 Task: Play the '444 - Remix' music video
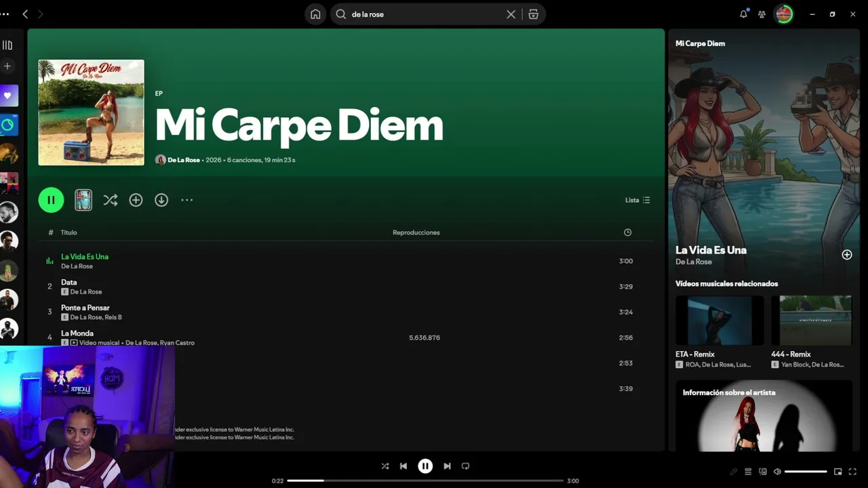811,321
